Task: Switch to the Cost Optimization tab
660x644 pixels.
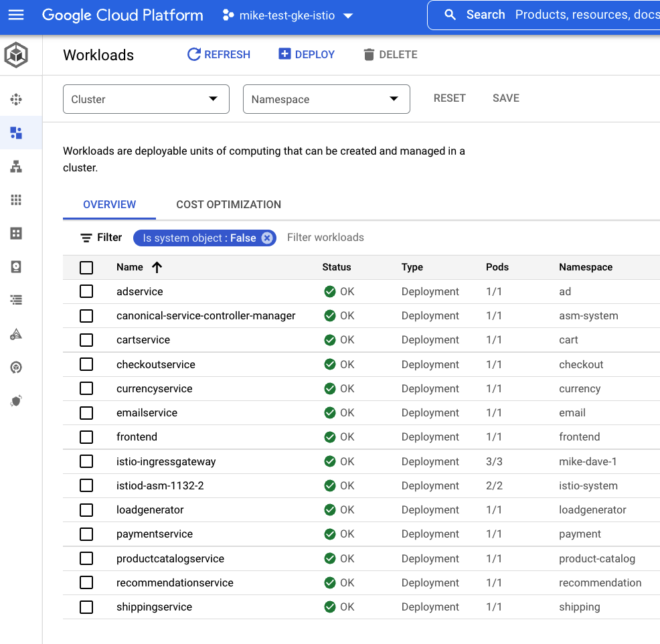Action: [228, 205]
